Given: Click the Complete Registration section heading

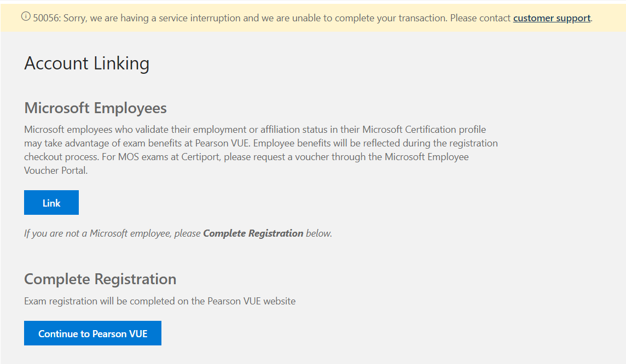Looking at the screenshot, I should pyautogui.click(x=100, y=279).
